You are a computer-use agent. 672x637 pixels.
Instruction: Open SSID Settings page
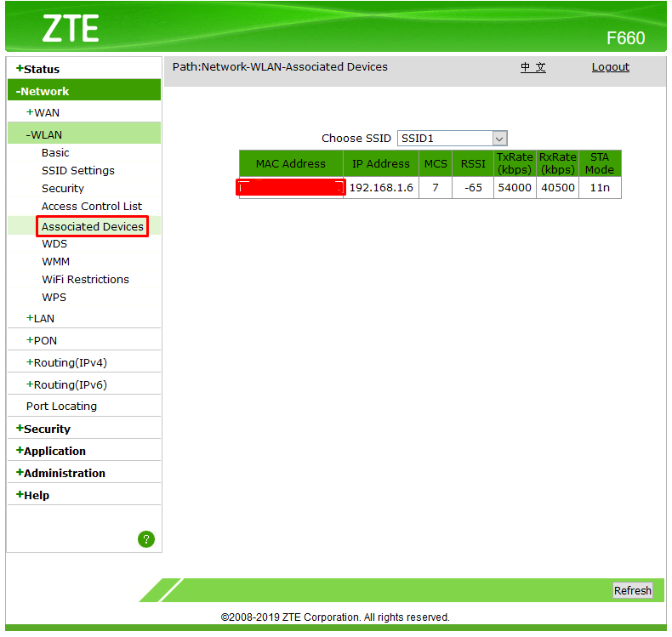pyautogui.click(x=78, y=170)
